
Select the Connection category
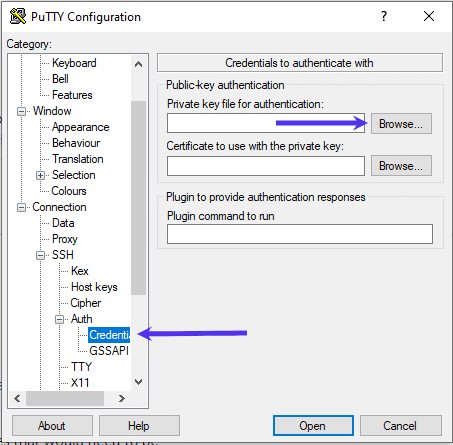(x=59, y=207)
